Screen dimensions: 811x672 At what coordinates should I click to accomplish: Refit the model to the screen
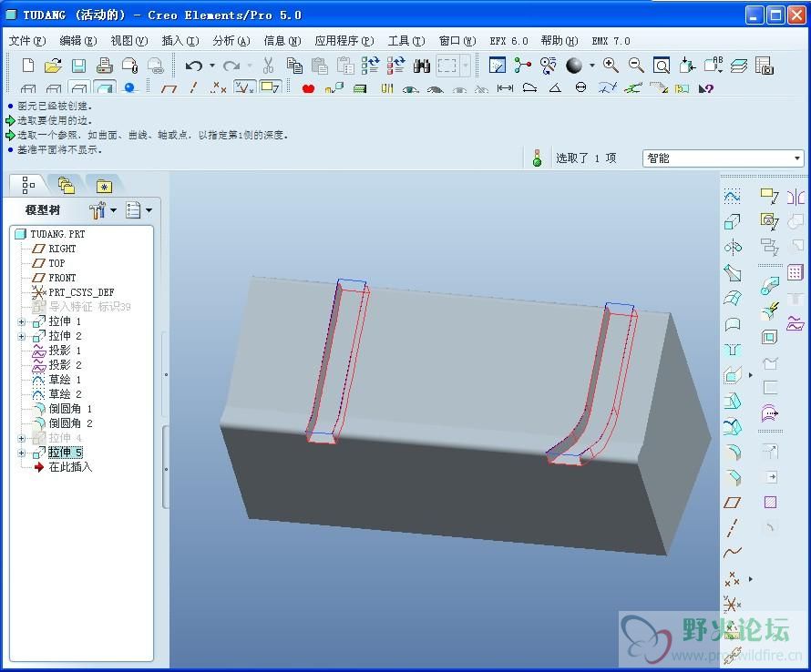click(661, 66)
